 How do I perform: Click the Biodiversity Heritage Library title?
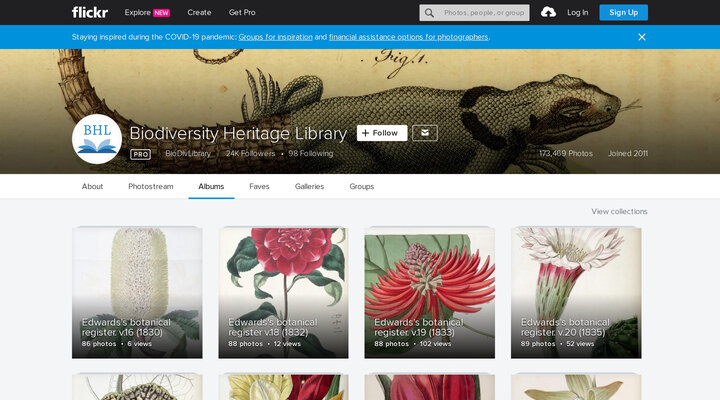pos(238,133)
